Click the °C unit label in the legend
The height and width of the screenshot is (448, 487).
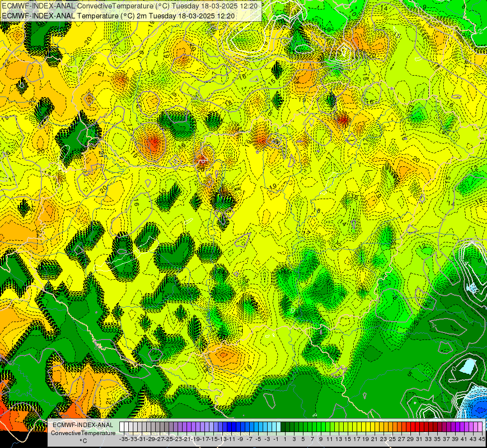(x=83, y=441)
